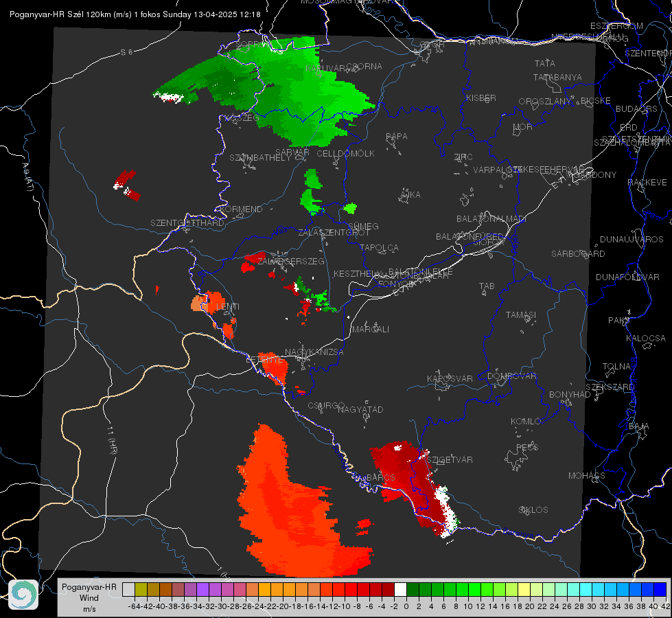Click the BARCS city label
Image resolution: width=672 pixels, height=618 pixels.
(x=381, y=478)
